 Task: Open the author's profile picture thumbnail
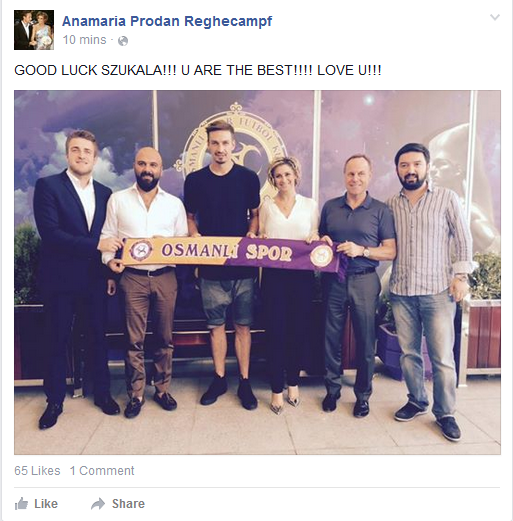[x=34, y=30]
